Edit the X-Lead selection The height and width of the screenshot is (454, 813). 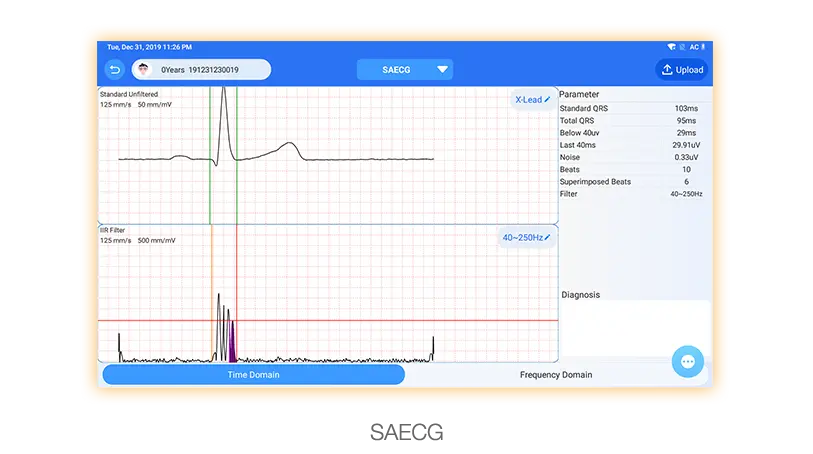click(x=532, y=100)
